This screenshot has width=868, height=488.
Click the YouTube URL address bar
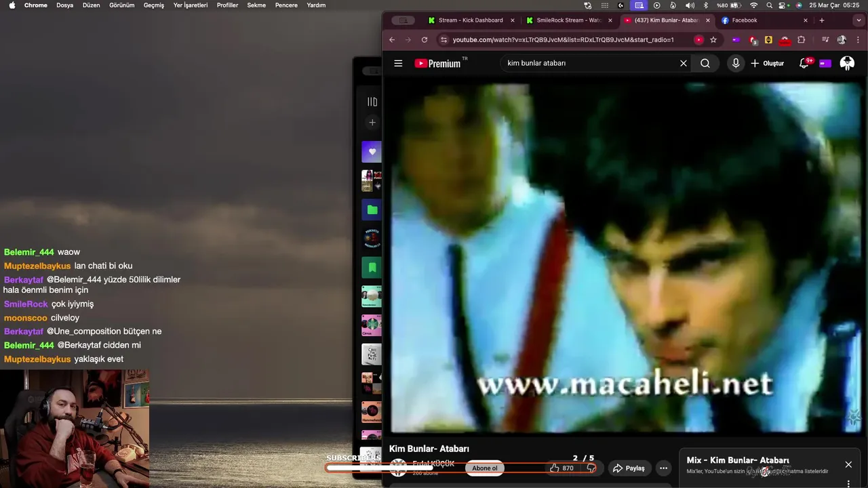tap(563, 40)
